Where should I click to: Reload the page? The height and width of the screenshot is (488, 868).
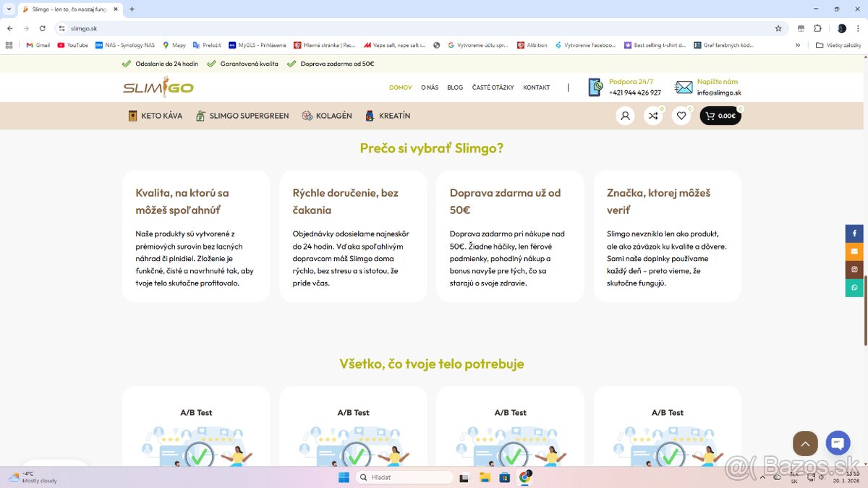tap(43, 28)
